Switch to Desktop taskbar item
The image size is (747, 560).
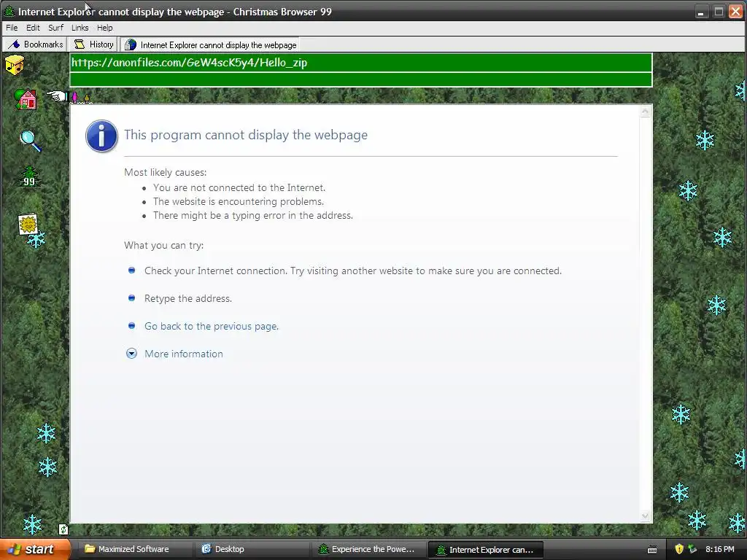point(251,549)
